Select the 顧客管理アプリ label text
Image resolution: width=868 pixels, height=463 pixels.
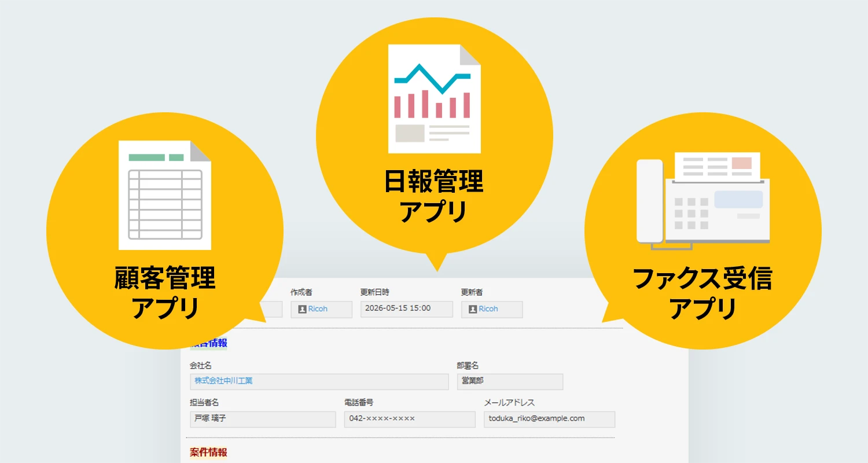[165, 293]
